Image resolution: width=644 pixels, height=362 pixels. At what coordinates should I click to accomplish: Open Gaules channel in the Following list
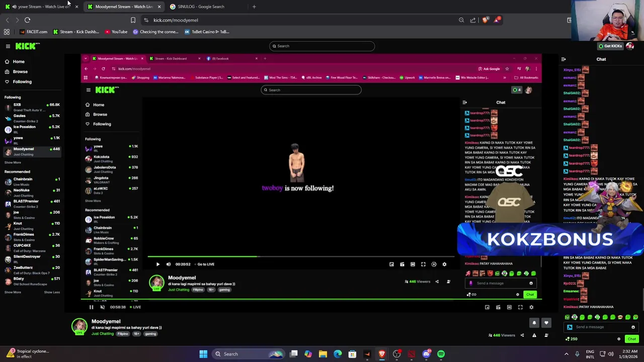(32, 118)
